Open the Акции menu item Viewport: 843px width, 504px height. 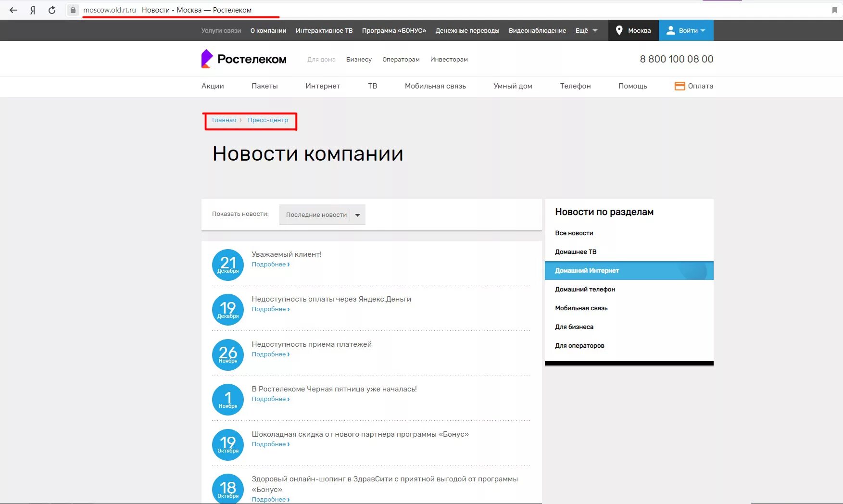pyautogui.click(x=213, y=86)
